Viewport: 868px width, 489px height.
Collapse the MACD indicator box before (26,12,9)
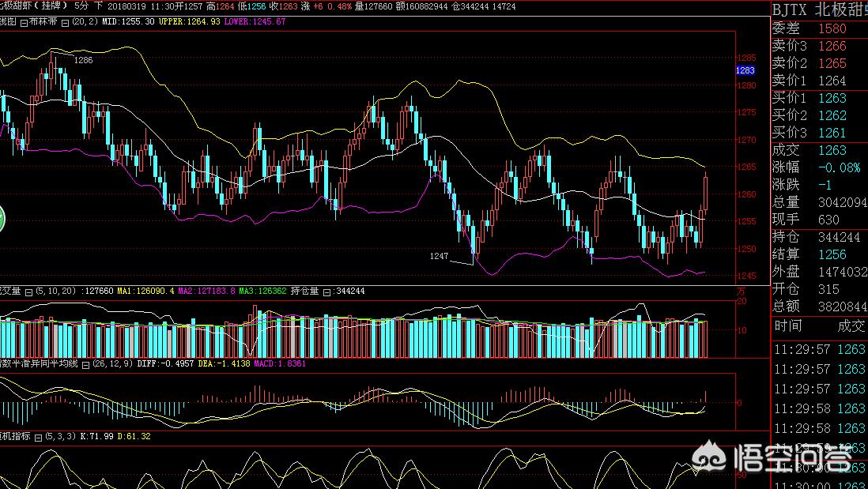tap(85, 364)
